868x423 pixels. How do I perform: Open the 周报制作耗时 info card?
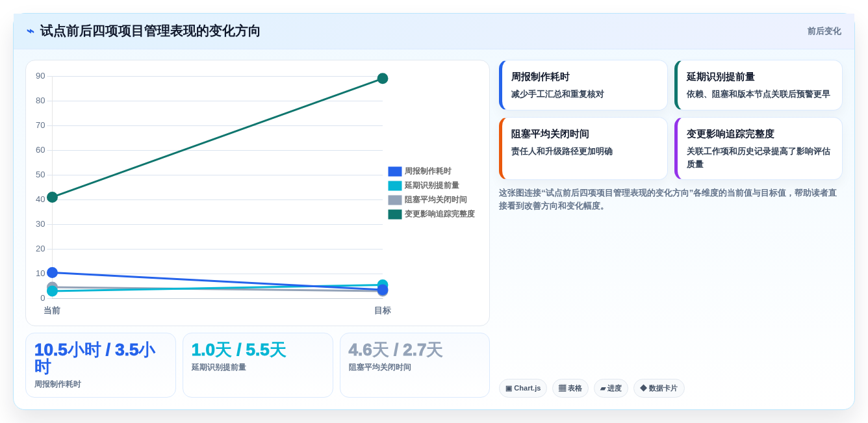pyautogui.click(x=583, y=85)
